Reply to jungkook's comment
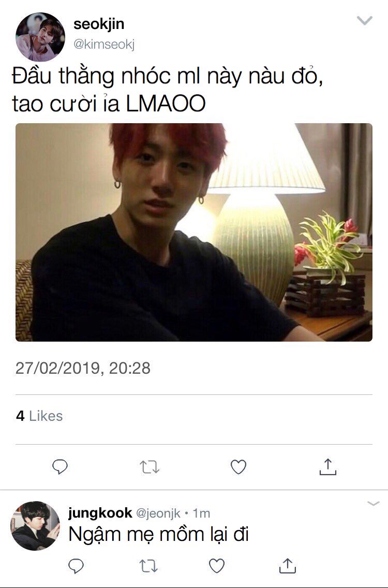Image resolution: width=388 pixels, height=588 pixels. pyautogui.click(x=76, y=566)
